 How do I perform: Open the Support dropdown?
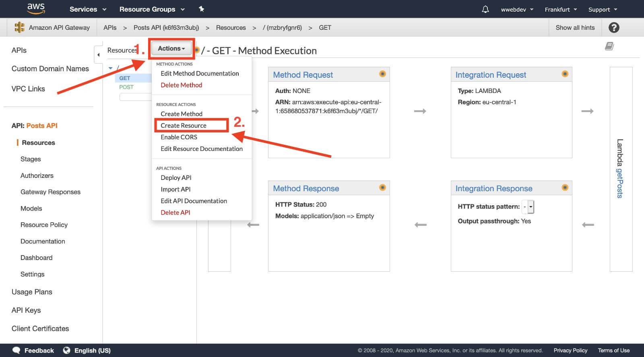click(x=603, y=10)
